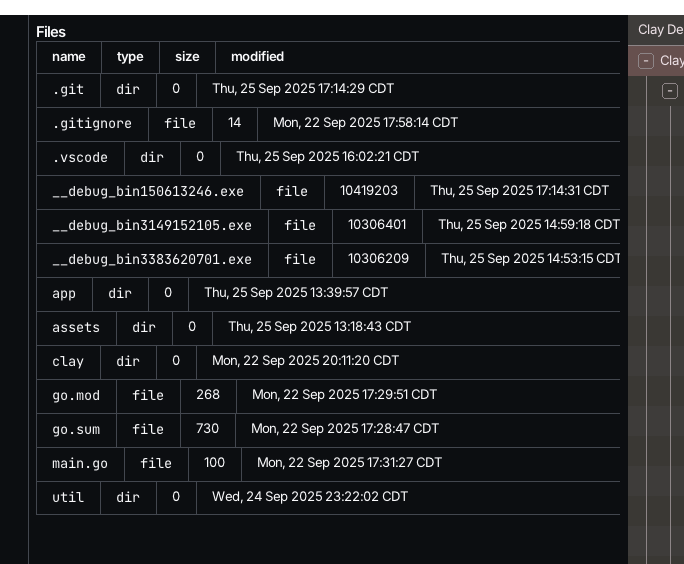
Task: Select the .git directory name
Action: click(68, 89)
